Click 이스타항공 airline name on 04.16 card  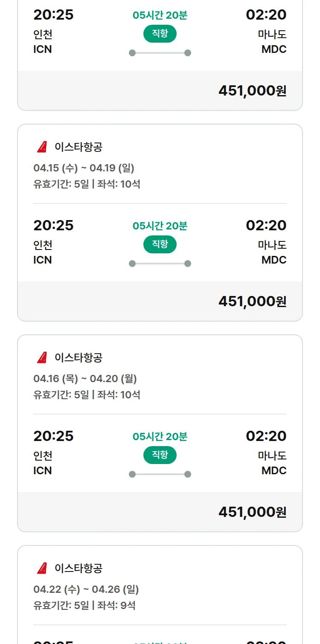[x=79, y=357]
